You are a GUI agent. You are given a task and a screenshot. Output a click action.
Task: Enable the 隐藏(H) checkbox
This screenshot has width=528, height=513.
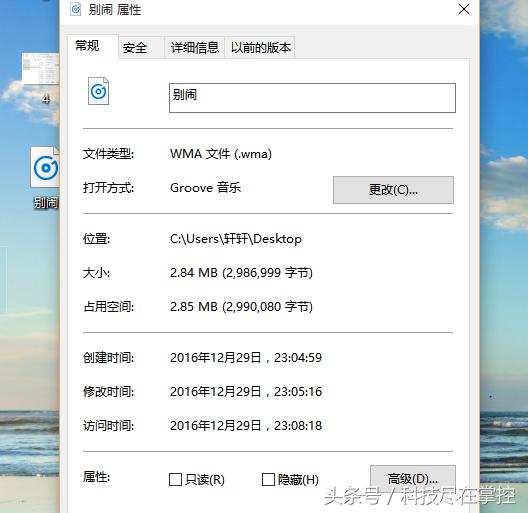[268, 479]
